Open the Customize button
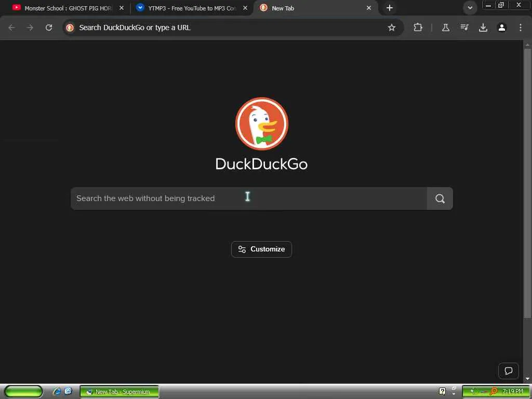The height and width of the screenshot is (399, 532). (262, 249)
